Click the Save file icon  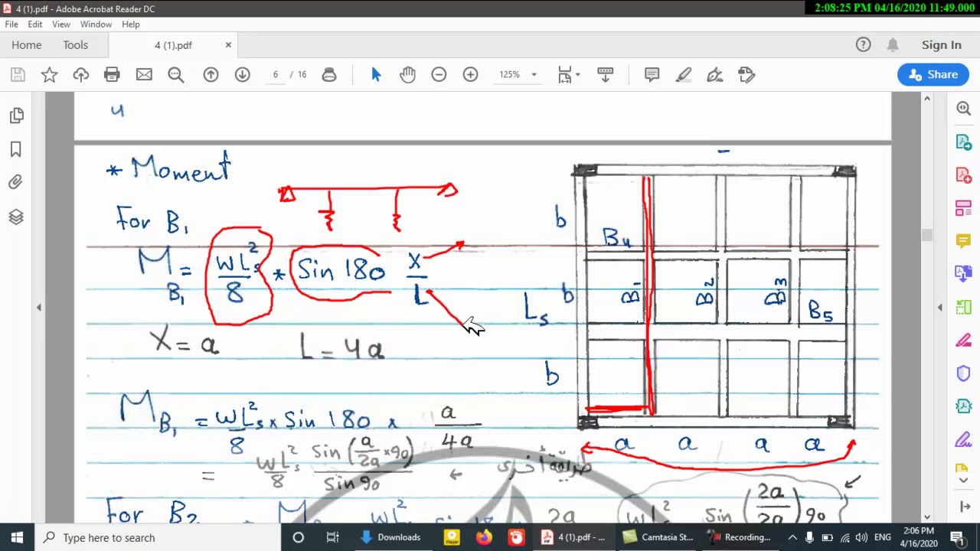coord(18,74)
